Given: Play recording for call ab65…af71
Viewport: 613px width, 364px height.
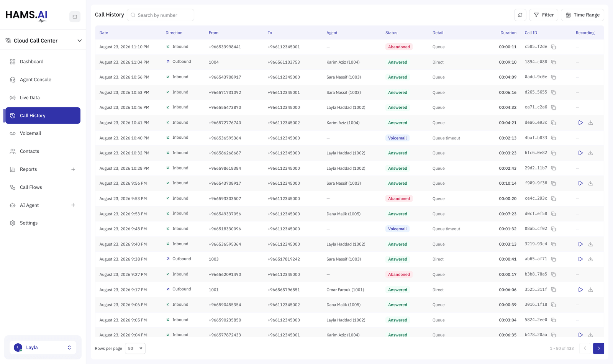Looking at the screenshot, I should pyautogui.click(x=580, y=259).
